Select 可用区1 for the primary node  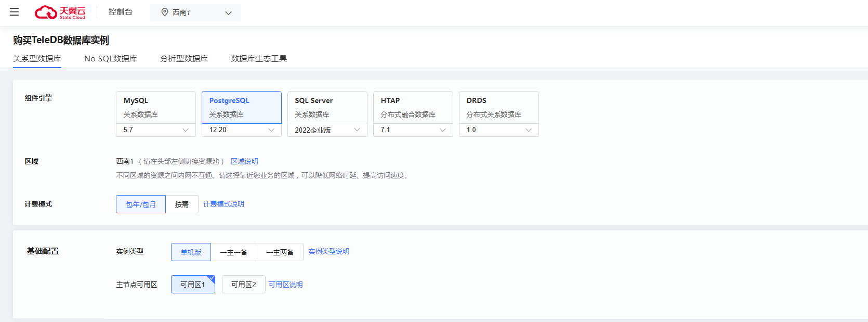(193, 285)
